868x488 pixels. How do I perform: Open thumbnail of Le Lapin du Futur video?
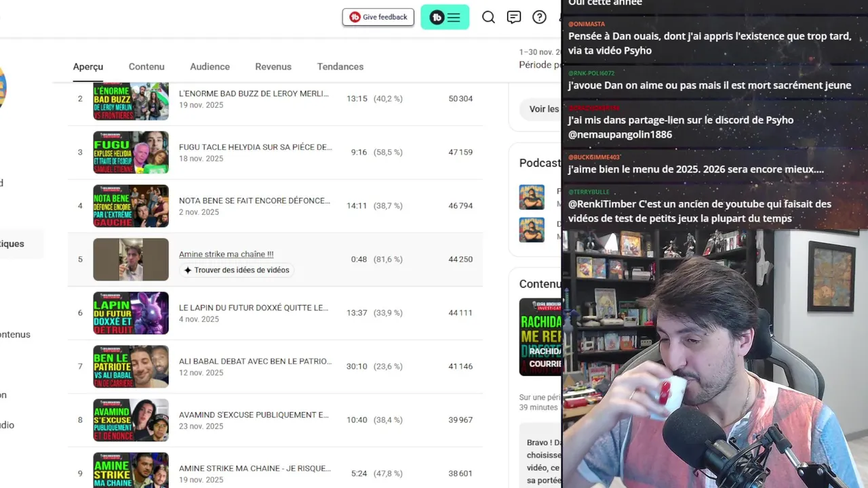coord(131,313)
